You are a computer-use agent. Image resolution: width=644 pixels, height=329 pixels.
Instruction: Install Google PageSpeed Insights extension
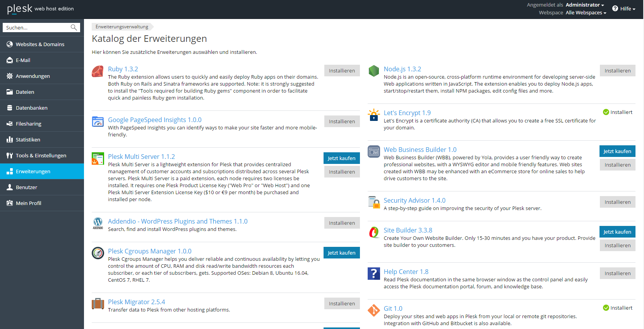pyautogui.click(x=342, y=121)
